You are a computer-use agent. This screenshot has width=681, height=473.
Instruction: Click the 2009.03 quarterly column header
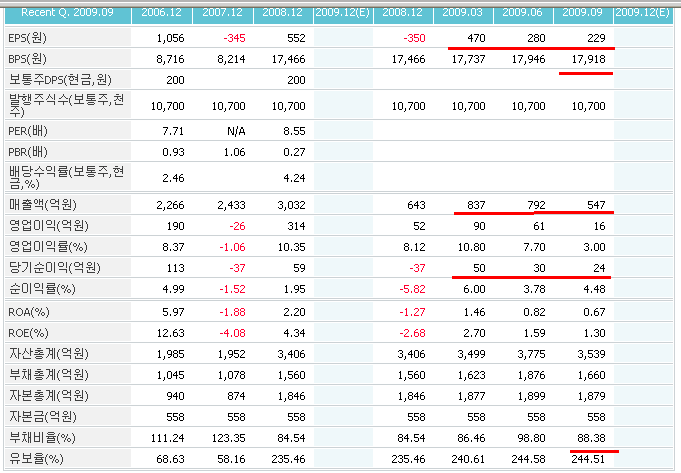point(463,12)
